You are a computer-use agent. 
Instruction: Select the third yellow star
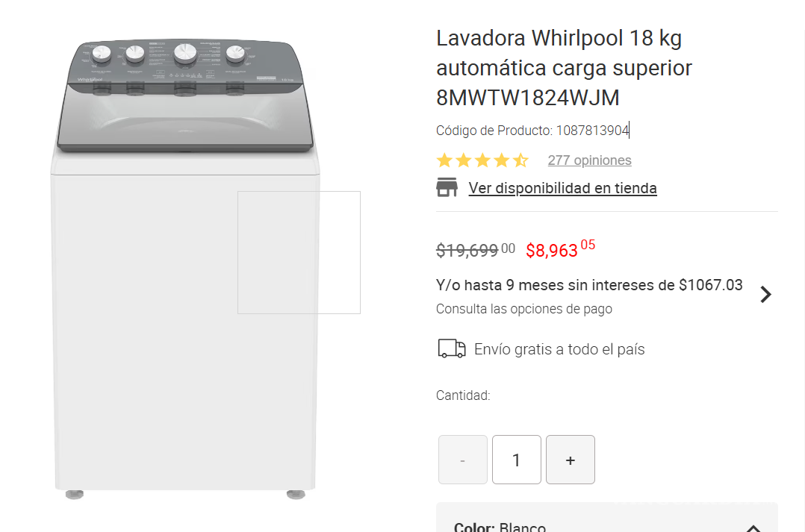click(x=482, y=159)
